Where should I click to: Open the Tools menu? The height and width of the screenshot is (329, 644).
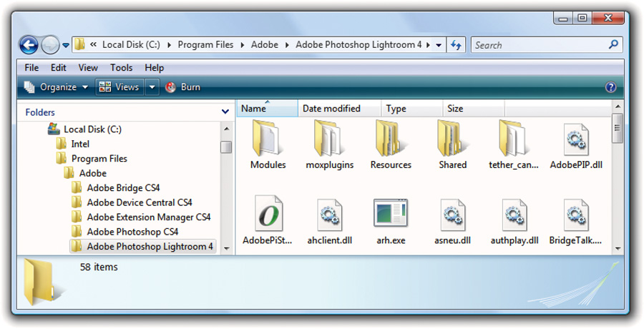[121, 68]
